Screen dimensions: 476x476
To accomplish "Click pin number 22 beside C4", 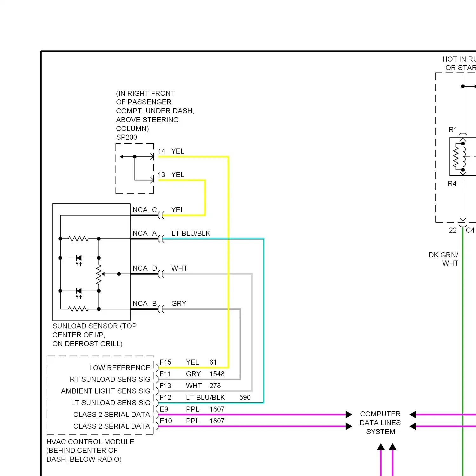I will pyautogui.click(x=453, y=230).
